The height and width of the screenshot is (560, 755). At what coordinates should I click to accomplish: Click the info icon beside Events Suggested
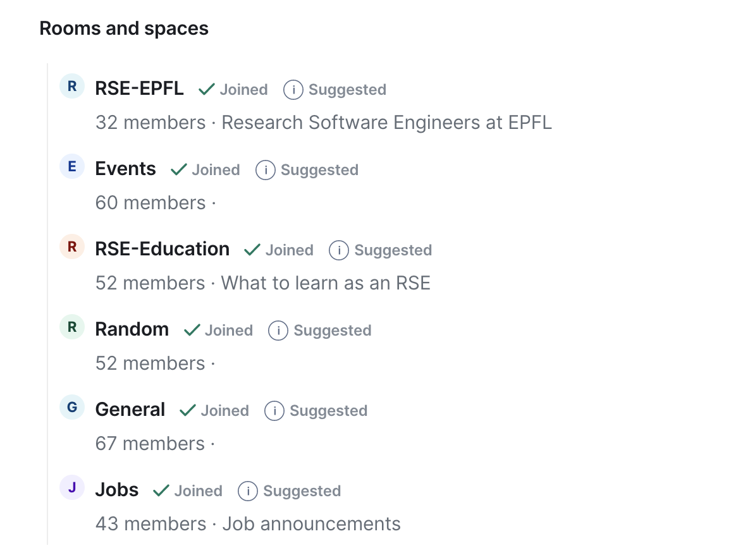[266, 170]
